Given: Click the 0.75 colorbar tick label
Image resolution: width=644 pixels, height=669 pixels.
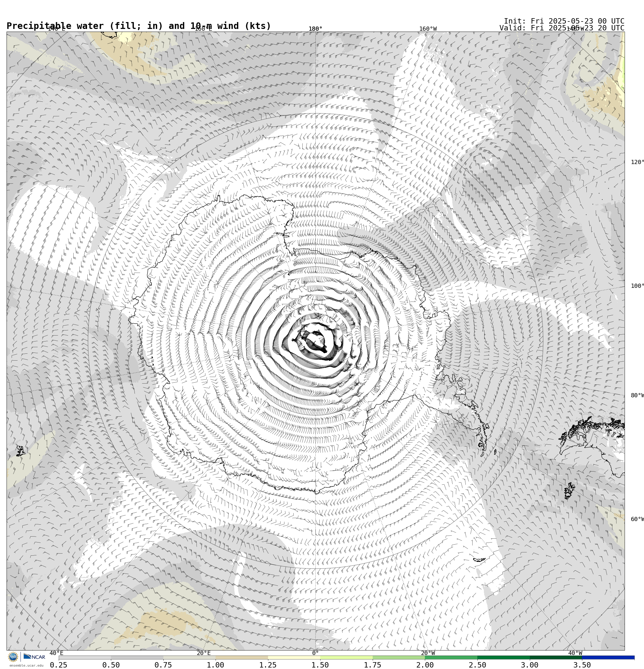Looking at the screenshot, I should (x=163, y=665).
